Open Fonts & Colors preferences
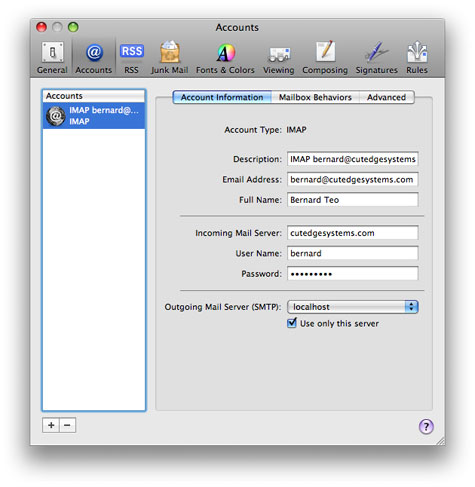Image resolution: width=475 pixels, height=487 pixels. (x=225, y=57)
